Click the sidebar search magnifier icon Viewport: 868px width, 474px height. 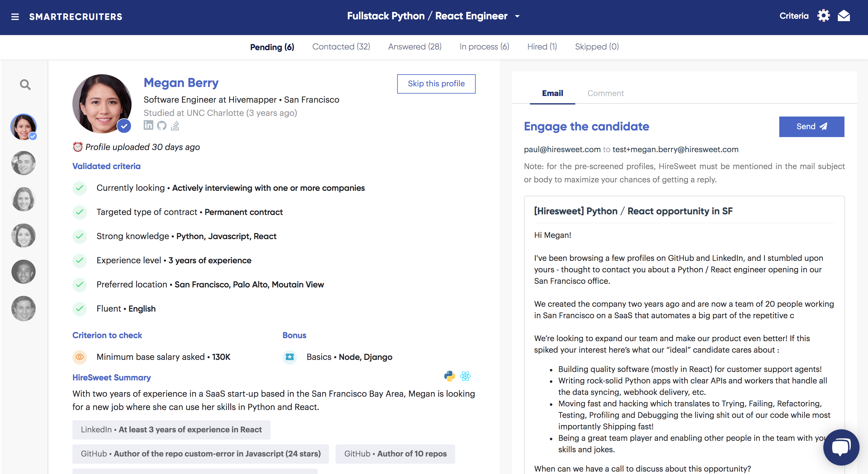25,85
